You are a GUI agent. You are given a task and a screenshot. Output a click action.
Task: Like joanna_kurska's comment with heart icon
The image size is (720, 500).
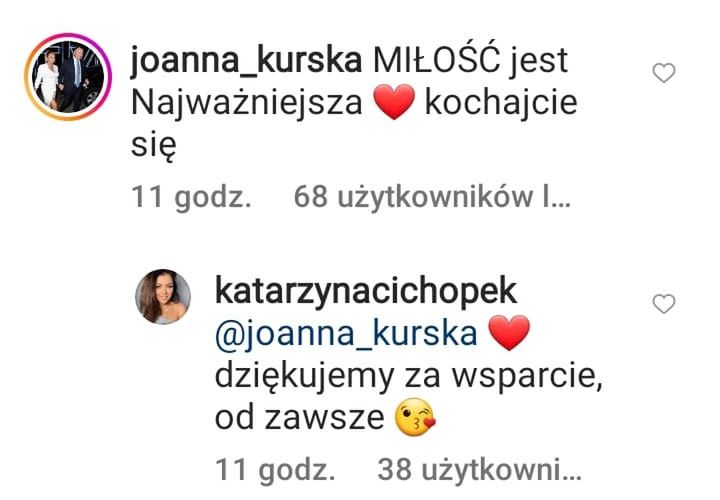[664, 73]
